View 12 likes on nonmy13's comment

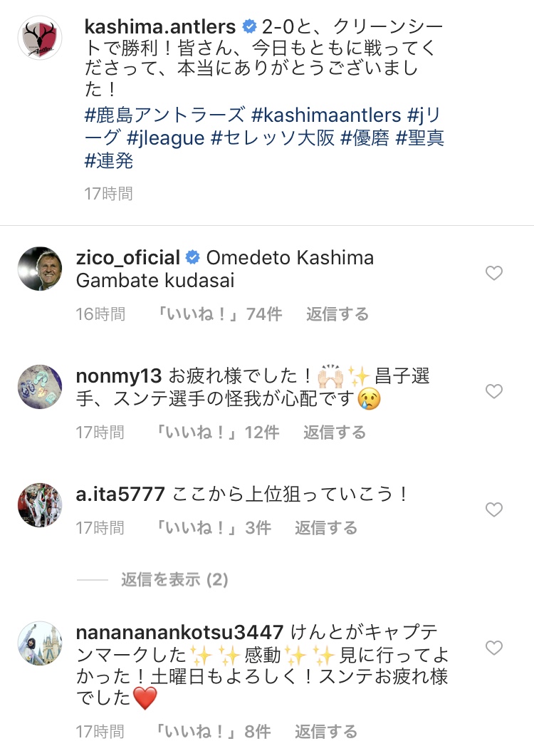[x=218, y=433]
